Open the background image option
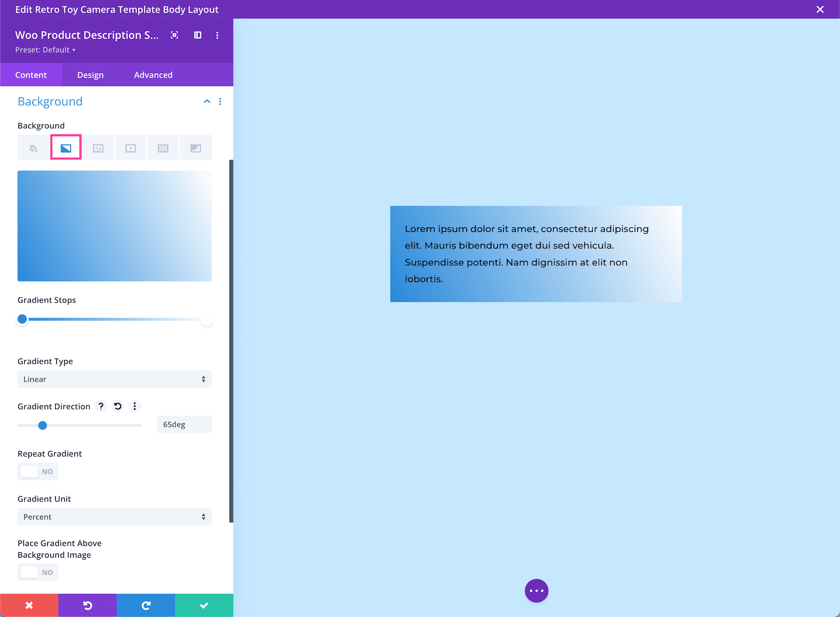Screen dimensions: 840x617 (98, 147)
